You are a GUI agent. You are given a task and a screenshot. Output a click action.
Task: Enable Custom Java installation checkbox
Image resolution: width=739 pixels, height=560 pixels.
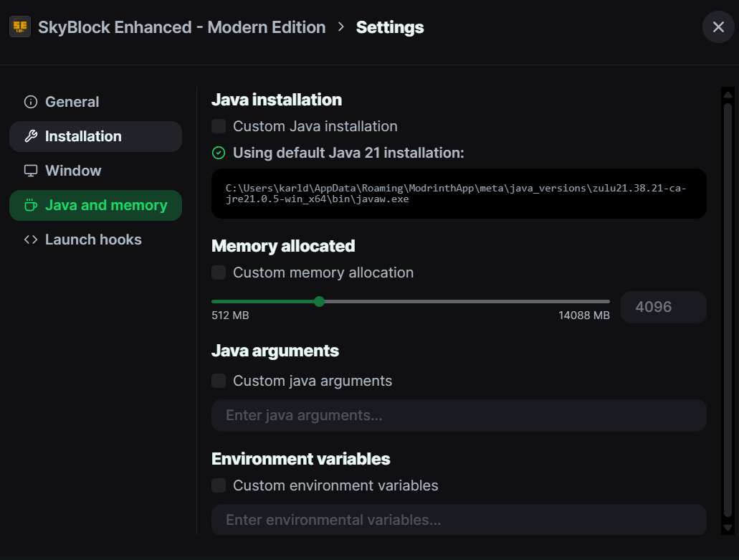(219, 126)
